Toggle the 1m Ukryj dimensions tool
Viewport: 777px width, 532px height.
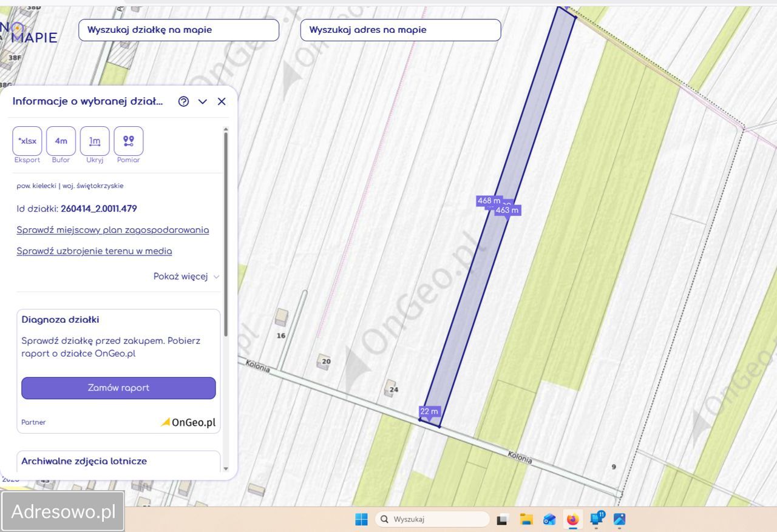[95, 141]
